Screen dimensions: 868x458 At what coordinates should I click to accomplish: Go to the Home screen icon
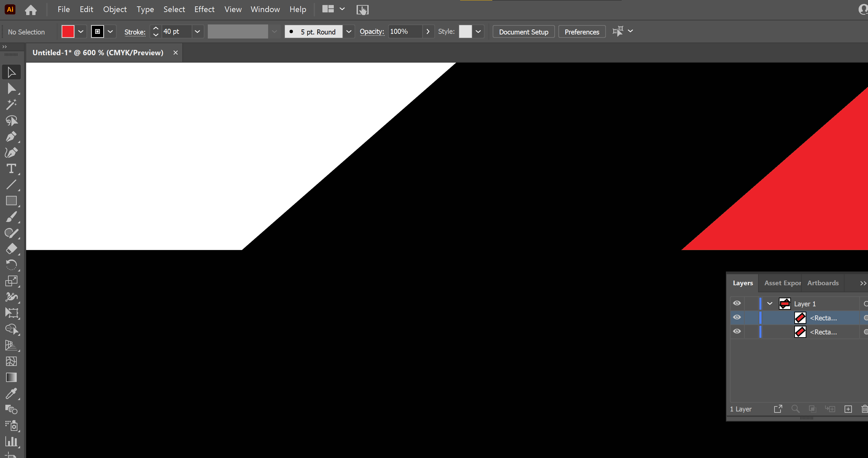pos(30,10)
